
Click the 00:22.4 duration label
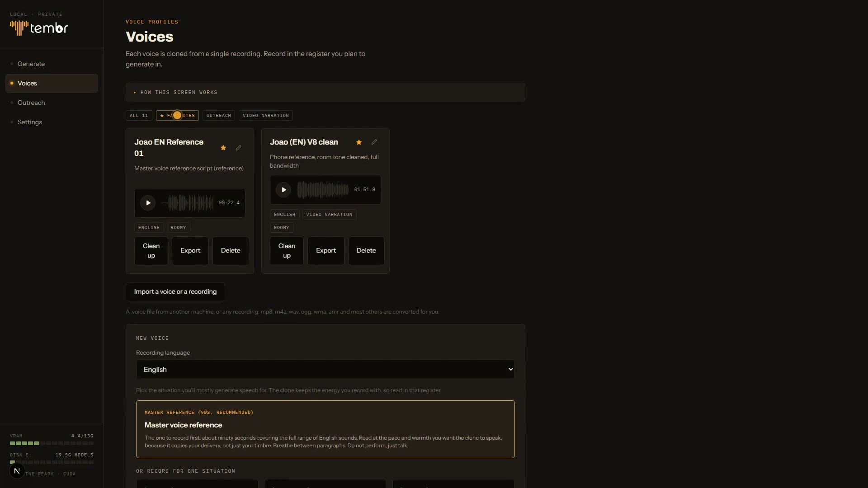(x=229, y=203)
